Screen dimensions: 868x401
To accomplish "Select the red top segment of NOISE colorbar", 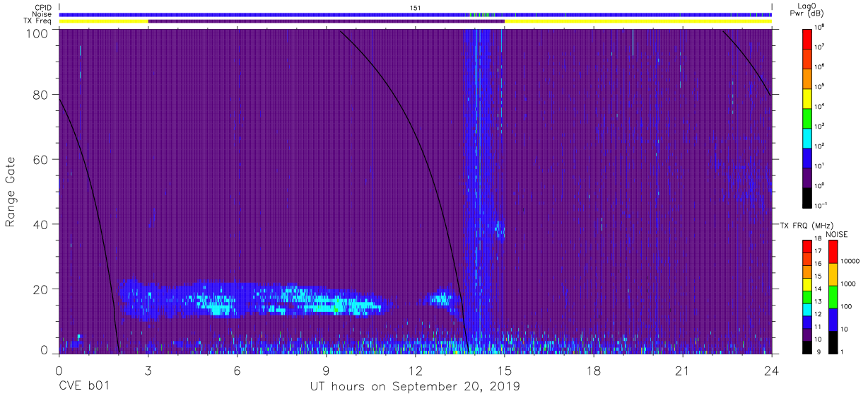I will coord(833,251).
